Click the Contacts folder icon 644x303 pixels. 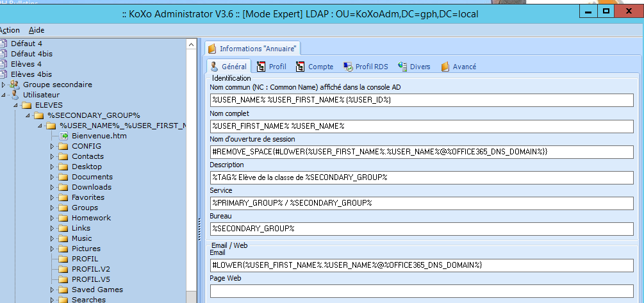click(63, 156)
